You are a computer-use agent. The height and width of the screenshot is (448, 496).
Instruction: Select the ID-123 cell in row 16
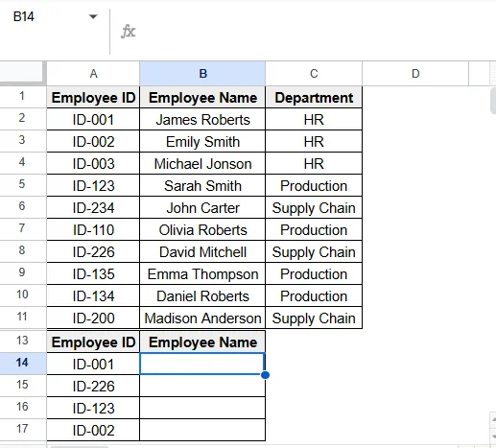pyautogui.click(x=93, y=408)
